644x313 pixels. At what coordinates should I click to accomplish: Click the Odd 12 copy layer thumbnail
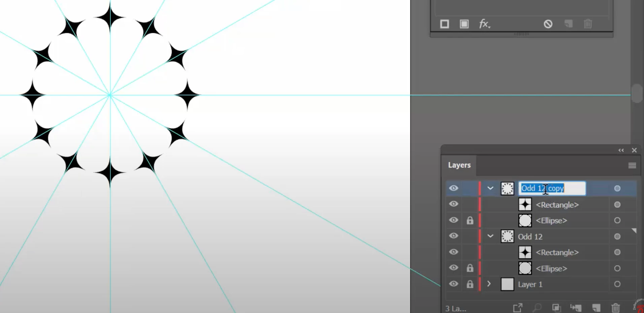507,188
